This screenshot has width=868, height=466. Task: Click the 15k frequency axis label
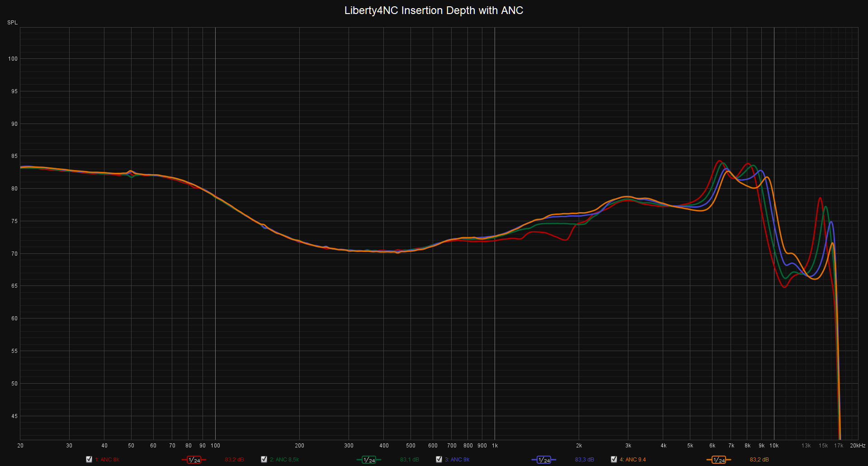coord(823,446)
